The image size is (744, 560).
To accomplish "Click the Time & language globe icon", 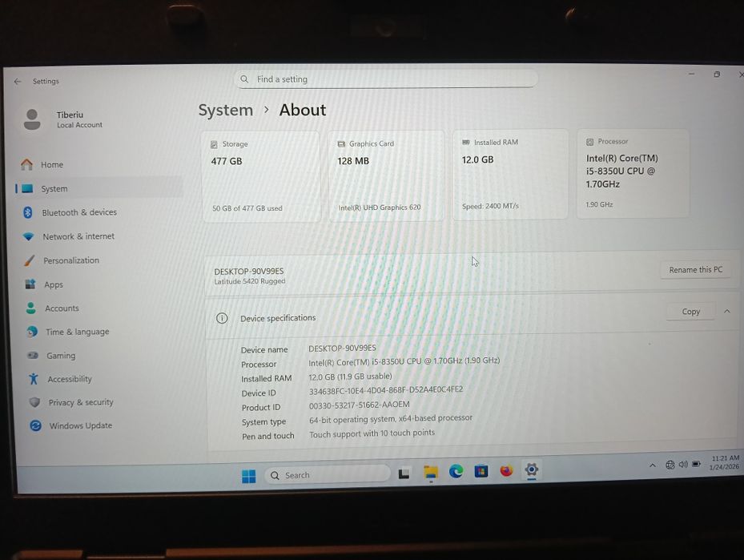I will coord(32,332).
